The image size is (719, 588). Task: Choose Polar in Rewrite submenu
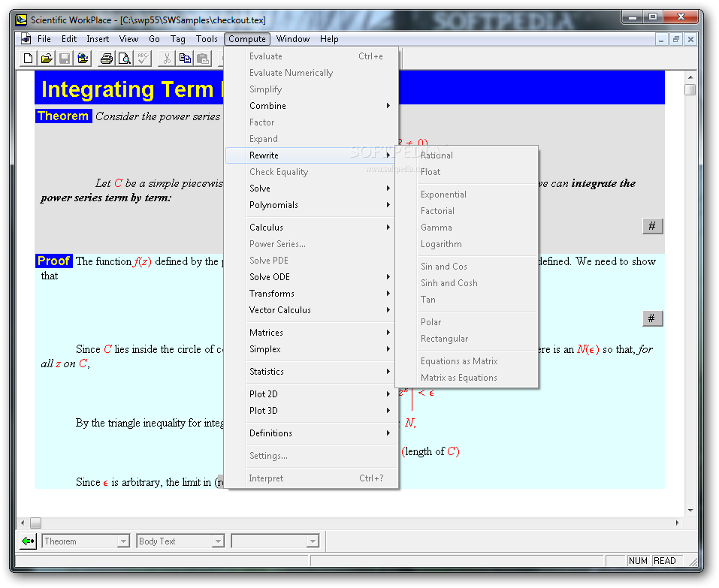click(467, 322)
